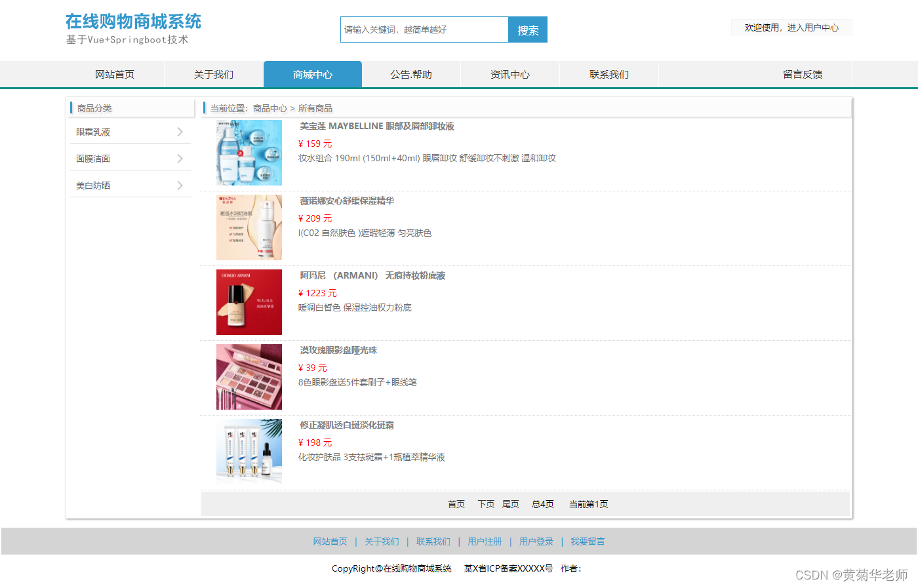The height and width of the screenshot is (588, 918).
Task: Go to 首页 first page in pagination
Action: (456, 504)
